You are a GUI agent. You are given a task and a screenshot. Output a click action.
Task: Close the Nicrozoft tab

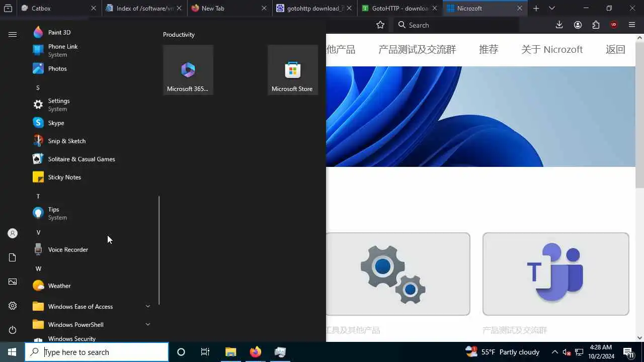520,9
